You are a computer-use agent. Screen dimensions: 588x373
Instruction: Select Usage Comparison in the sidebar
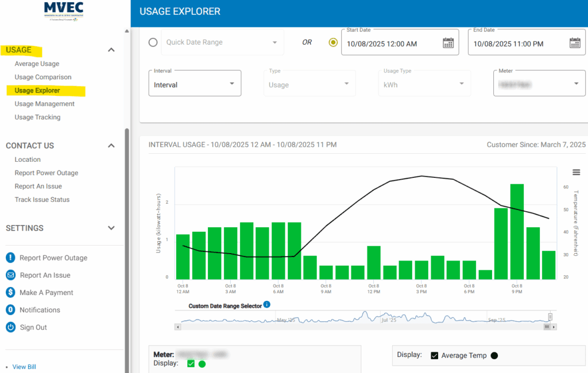43,76
